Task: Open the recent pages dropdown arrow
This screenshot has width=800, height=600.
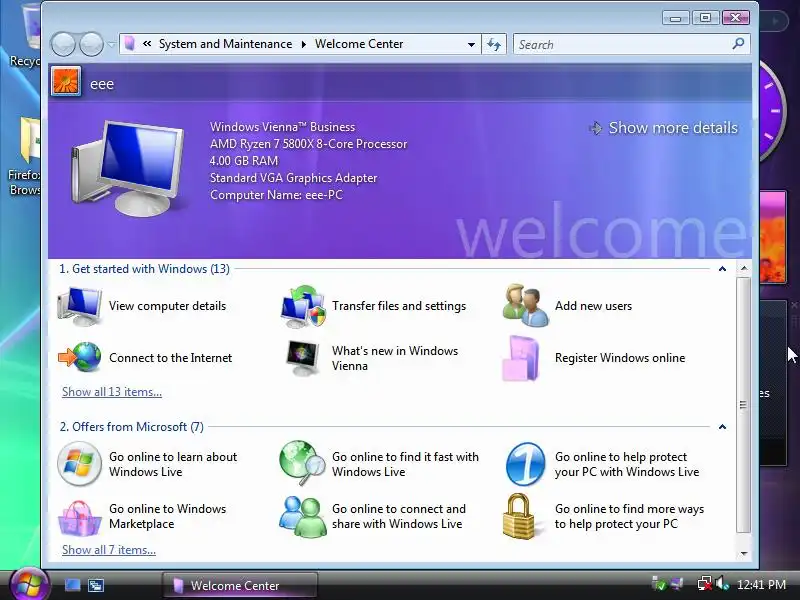Action: pyautogui.click(x=111, y=45)
